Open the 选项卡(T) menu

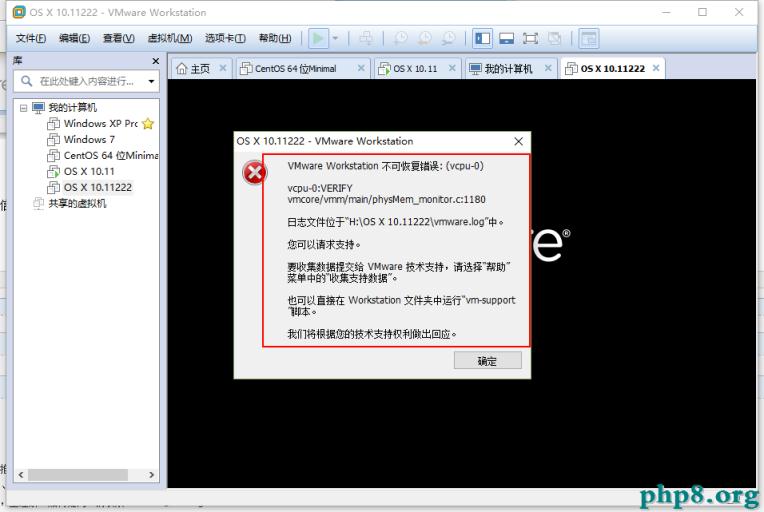click(x=225, y=38)
